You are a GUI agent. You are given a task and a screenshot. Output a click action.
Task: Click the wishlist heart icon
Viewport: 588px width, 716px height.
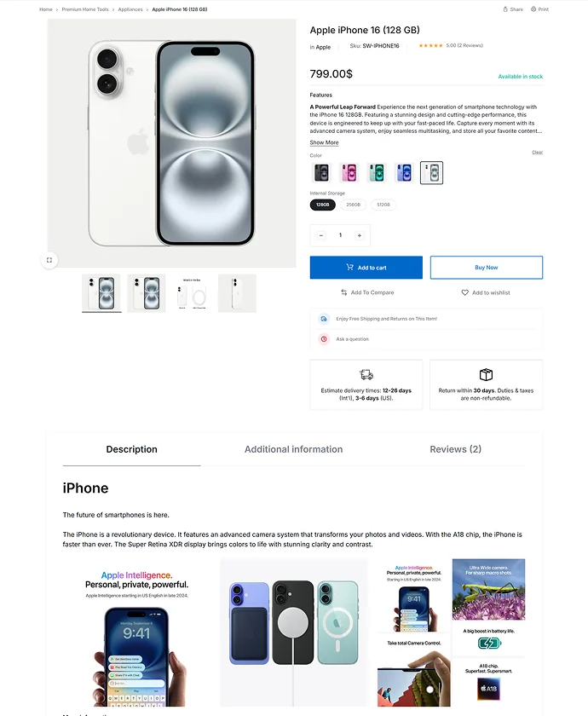click(x=464, y=292)
